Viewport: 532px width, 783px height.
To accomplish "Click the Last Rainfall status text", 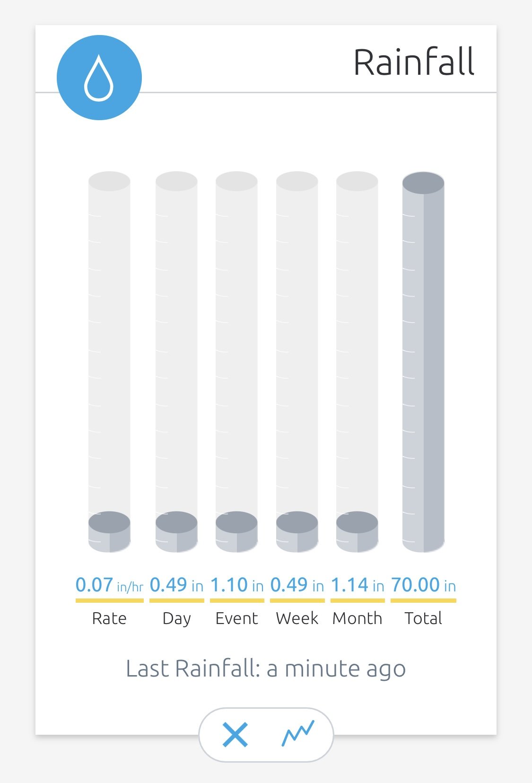I will pos(266,669).
